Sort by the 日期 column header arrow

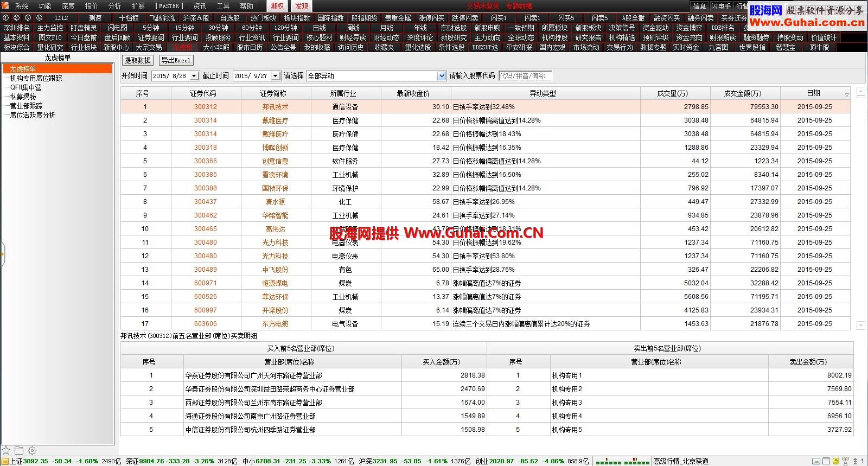846,95
